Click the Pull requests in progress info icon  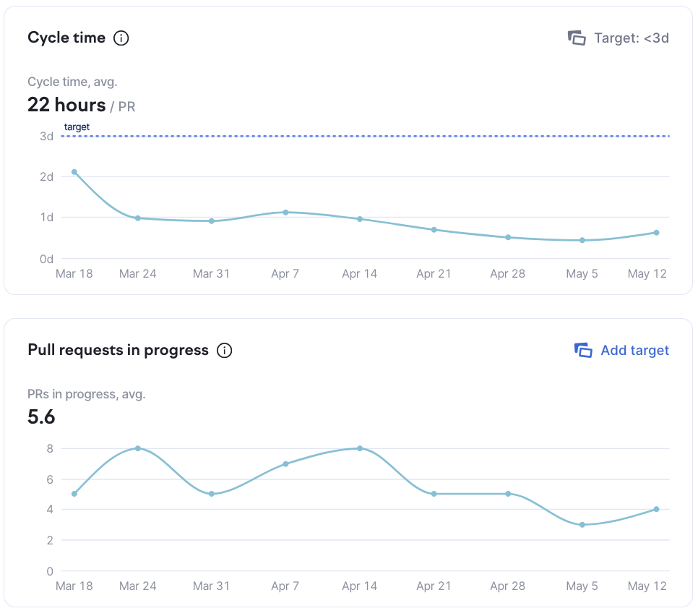click(225, 351)
